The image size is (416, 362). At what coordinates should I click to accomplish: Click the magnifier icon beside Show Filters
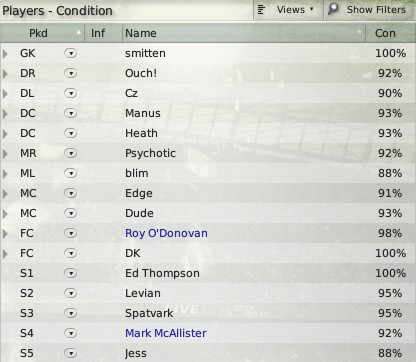pyautogui.click(x=333, y=9)
